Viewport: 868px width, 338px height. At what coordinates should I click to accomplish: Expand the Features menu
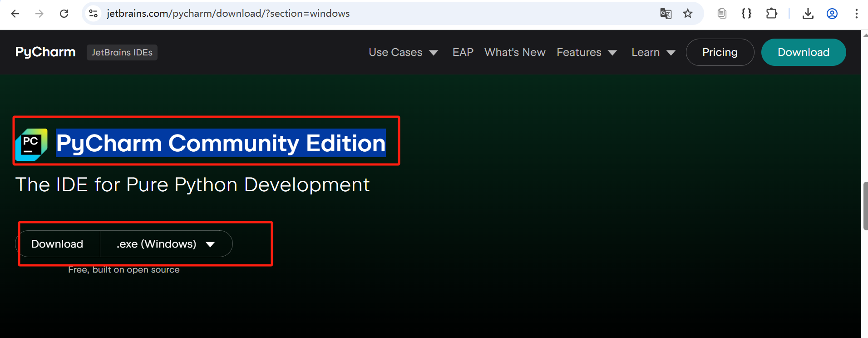tap(587, 52)
